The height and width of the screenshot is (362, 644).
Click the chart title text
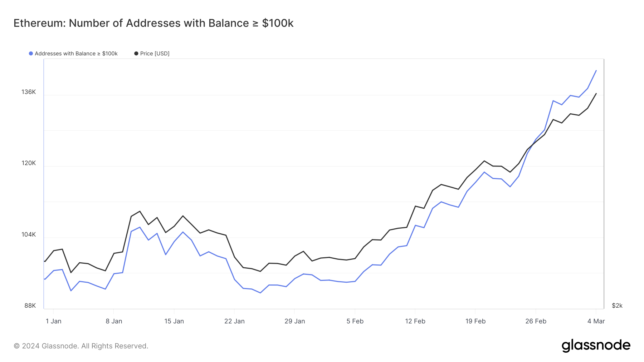[153, 23]
